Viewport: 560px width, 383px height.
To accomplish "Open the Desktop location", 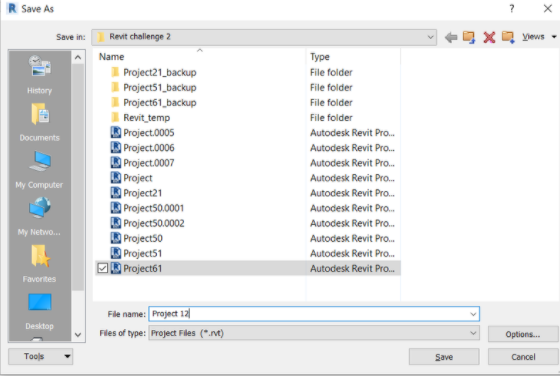I will pyautogui.click(x=39, y=311).
